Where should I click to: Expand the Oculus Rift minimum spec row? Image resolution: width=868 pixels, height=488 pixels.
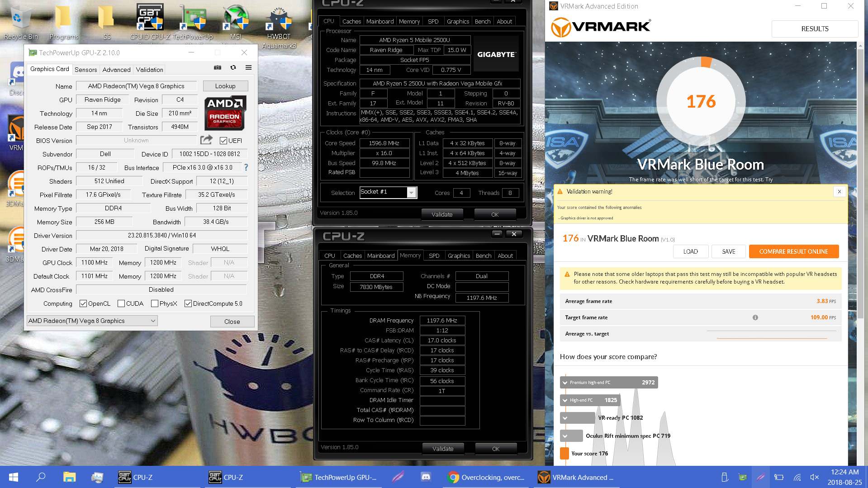click(571, 436)
